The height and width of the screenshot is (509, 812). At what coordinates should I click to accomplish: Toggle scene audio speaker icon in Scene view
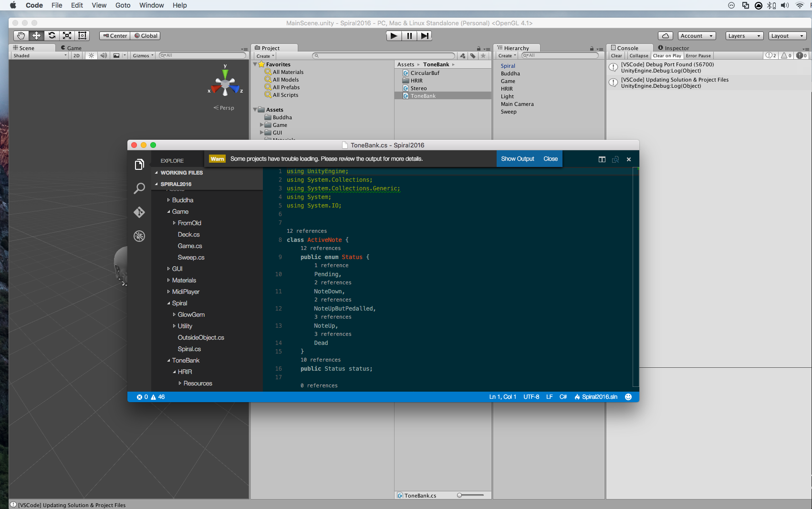tap(104, 56)
